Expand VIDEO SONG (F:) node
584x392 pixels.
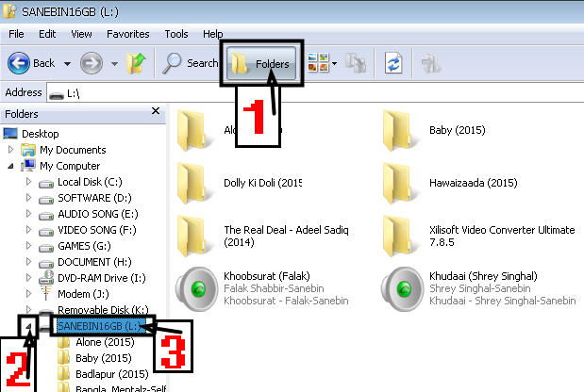click(28, 230)
